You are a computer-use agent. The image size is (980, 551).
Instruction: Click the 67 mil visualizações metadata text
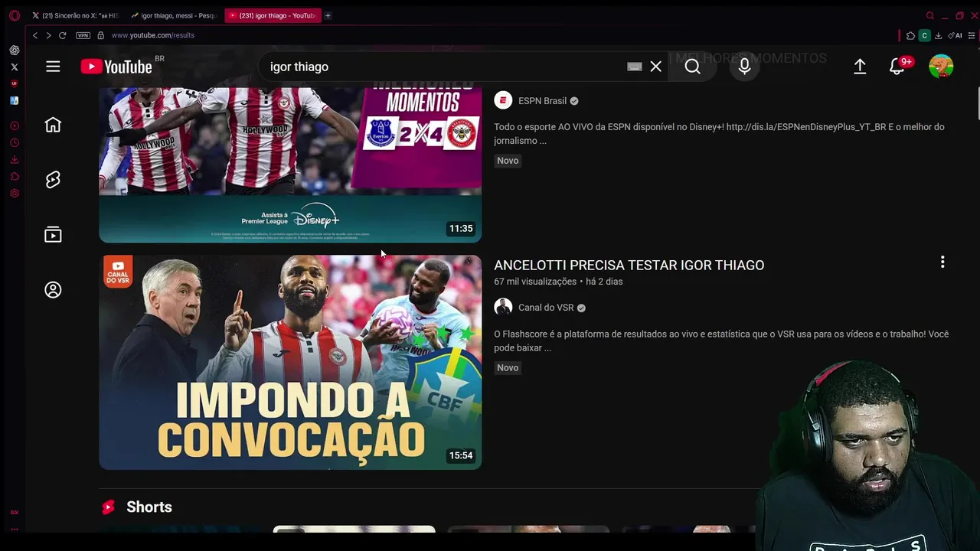(535, 282)
